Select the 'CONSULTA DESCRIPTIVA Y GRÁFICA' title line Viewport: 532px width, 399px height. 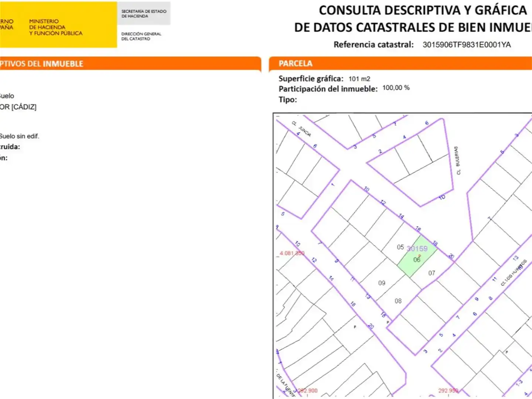click(x=423, y=10)
